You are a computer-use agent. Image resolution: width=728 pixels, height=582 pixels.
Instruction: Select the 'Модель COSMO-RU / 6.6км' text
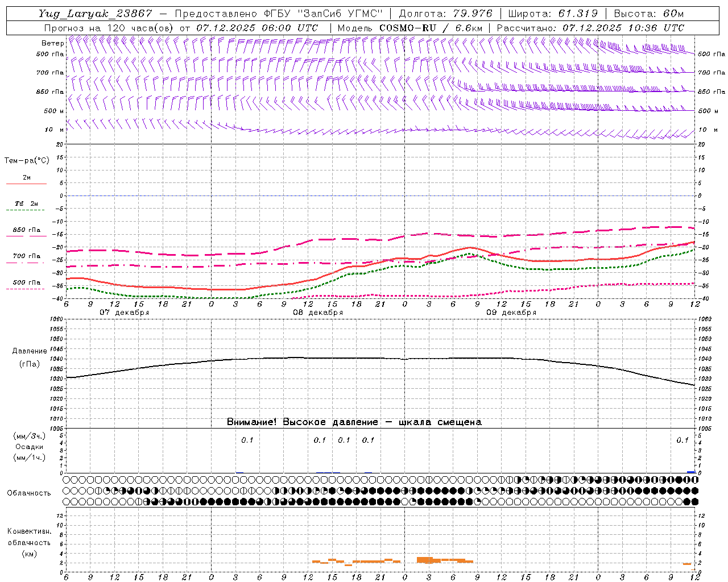click(410, 28)
